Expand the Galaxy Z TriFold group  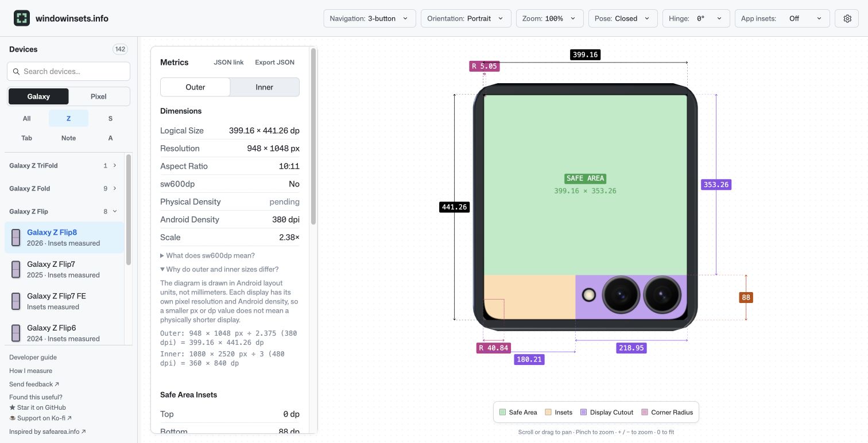pyautogui.click(x=64, y=165)
